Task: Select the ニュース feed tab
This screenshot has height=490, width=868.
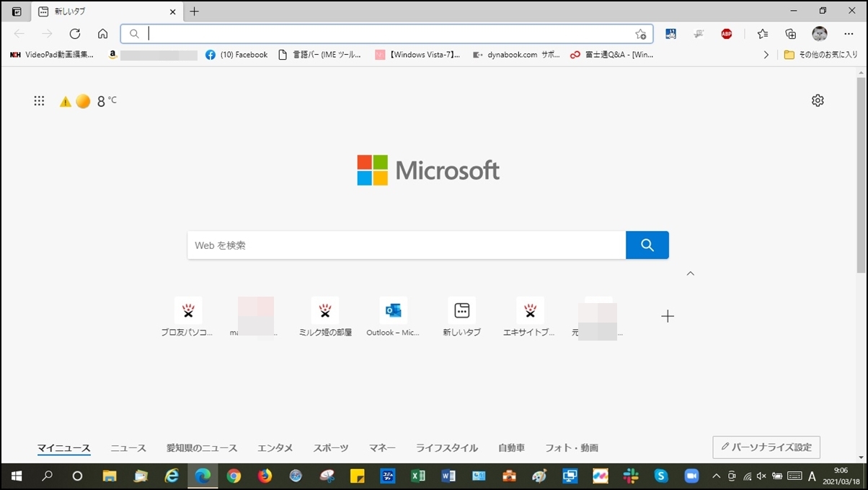Action: point(128,448)
